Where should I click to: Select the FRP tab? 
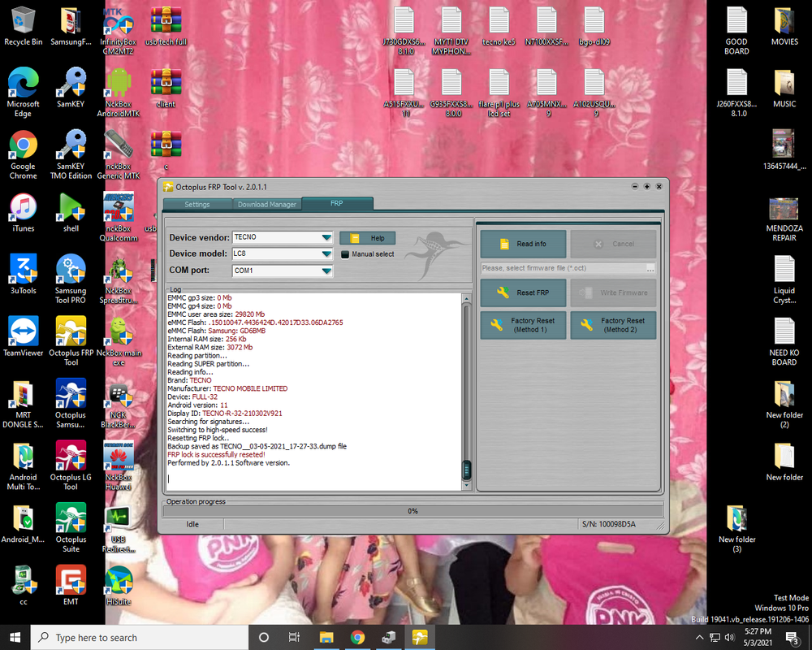coord(337,203)
